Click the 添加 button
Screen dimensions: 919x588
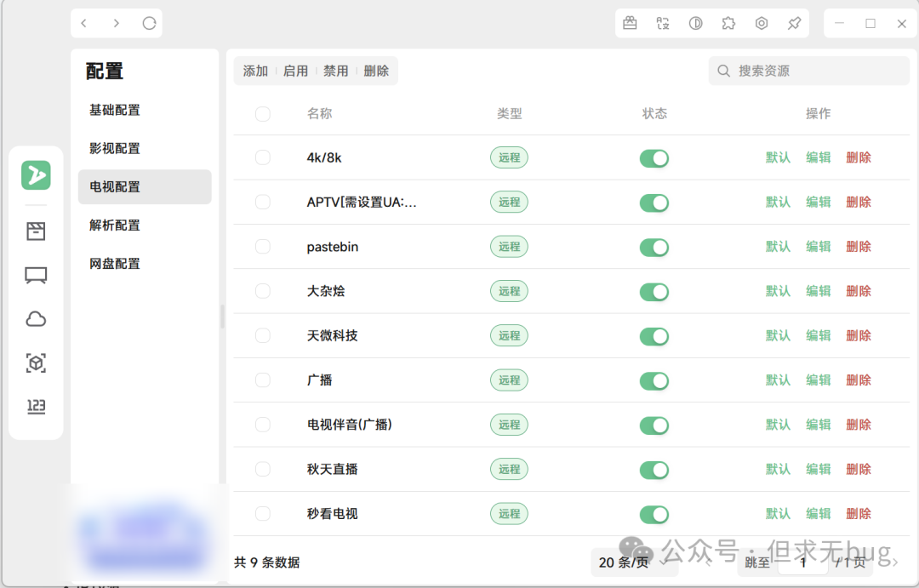(255, 71)
